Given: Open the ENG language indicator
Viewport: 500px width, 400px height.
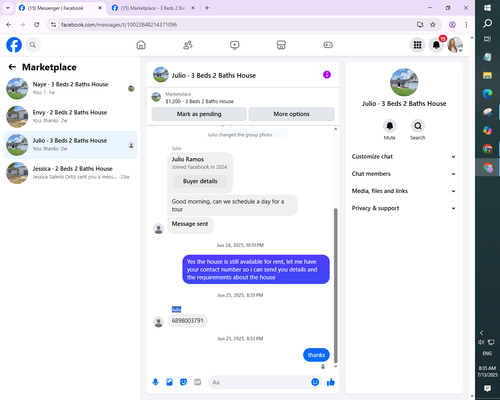Looking at the screenshot, I should (487, 353).
